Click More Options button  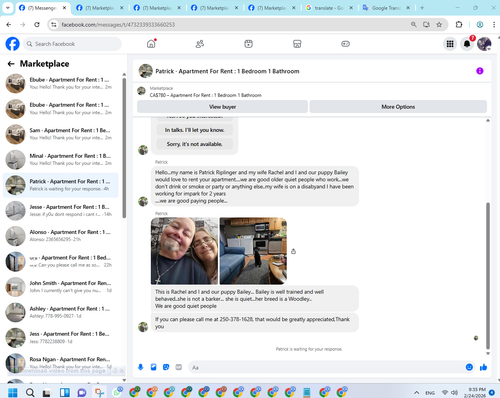tap(398, 107)
